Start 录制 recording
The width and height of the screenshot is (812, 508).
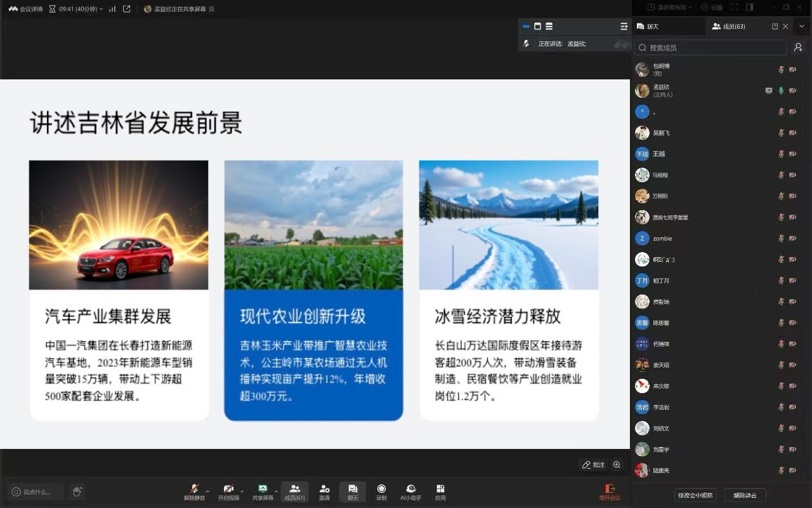(x=381, y=492)
